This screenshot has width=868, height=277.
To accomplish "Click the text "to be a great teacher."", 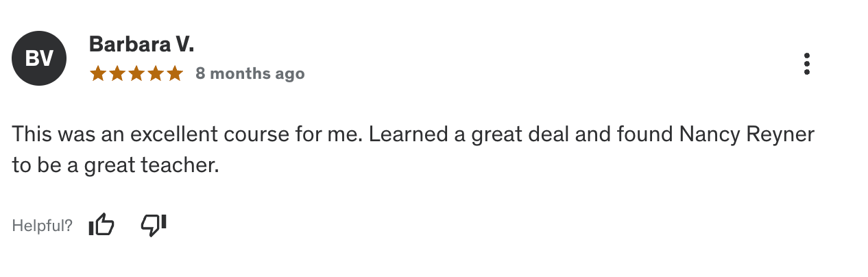I will [115, 166].
